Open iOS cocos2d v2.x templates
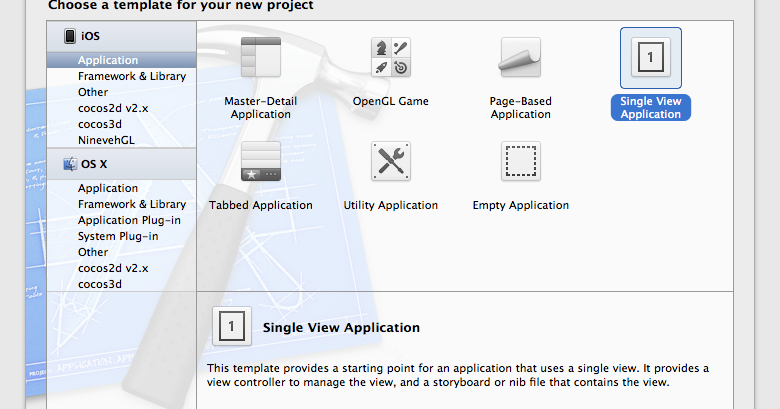This screenshot has height=409, width=780. click(x=113, y=108)
